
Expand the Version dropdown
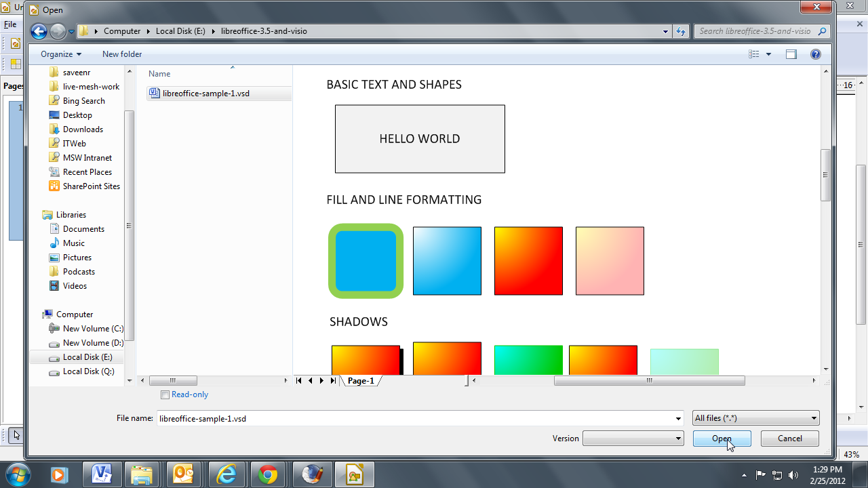[x=633, y=439]
